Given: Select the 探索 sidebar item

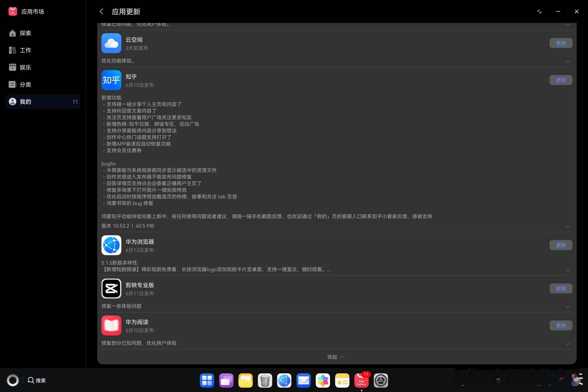Looking at the screenshot, I should (43, 33).
